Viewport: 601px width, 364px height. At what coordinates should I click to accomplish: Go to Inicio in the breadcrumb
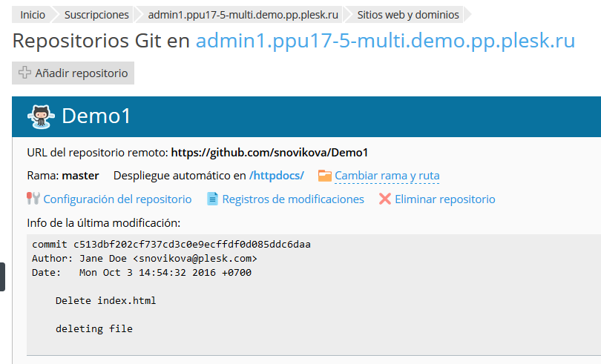[x=32, y=14]
